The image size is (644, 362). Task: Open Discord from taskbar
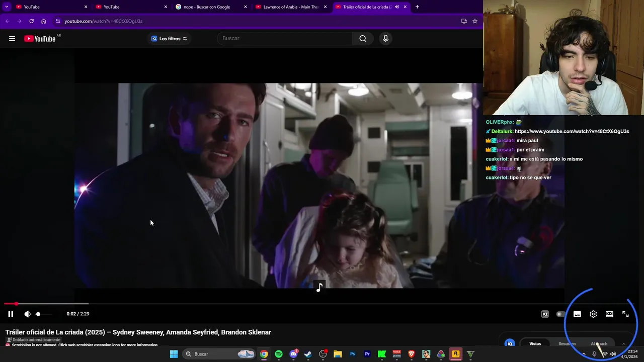point(293,354)
